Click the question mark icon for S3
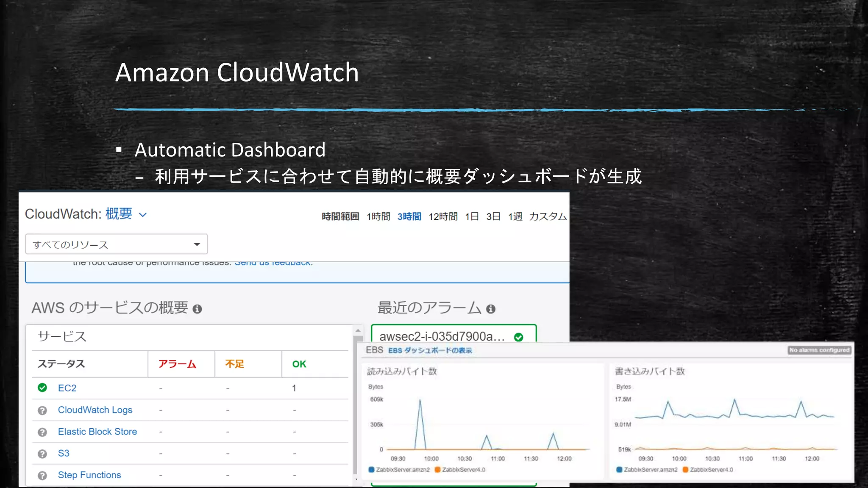Viewport: 868px width, 488px height. click(42, 454)
